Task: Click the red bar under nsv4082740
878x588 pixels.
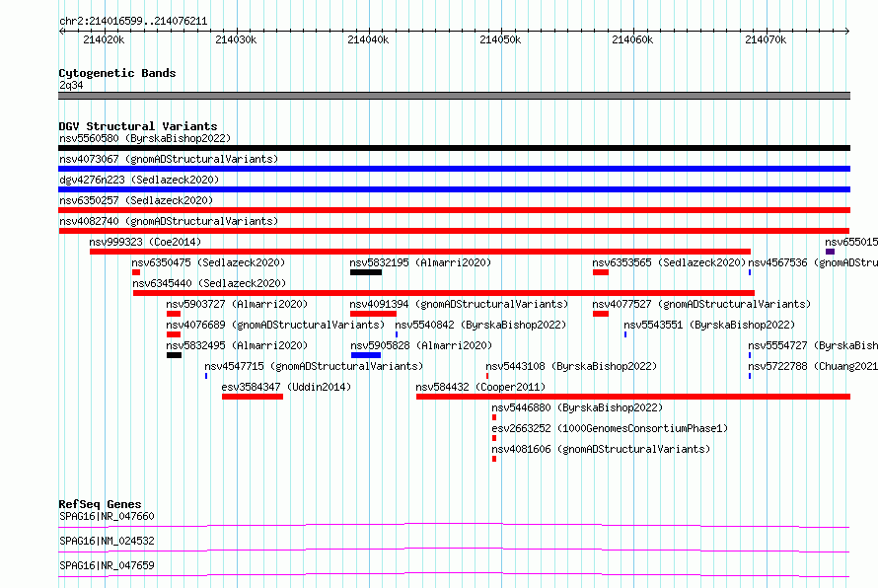Action: click(x=454, y=231)
